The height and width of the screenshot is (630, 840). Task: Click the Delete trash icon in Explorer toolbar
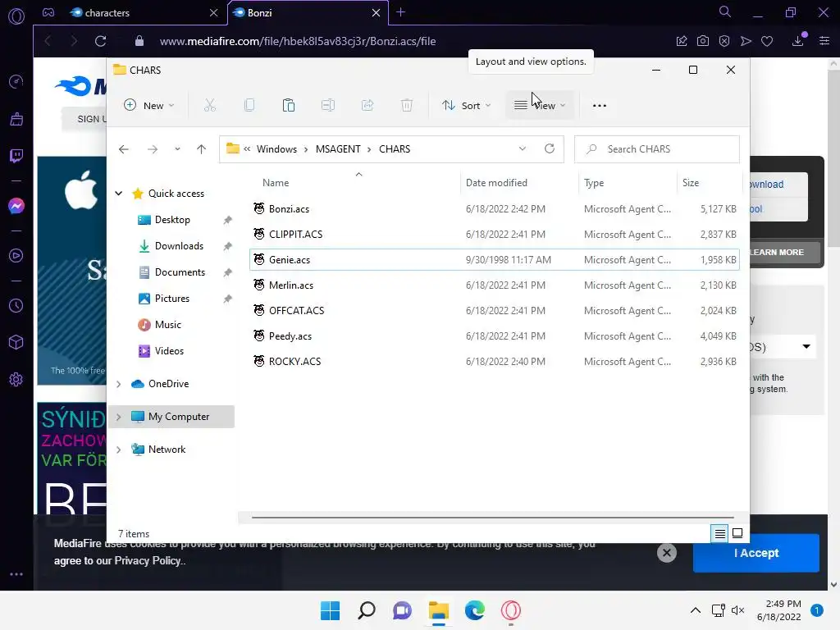(x=407, y=105)
